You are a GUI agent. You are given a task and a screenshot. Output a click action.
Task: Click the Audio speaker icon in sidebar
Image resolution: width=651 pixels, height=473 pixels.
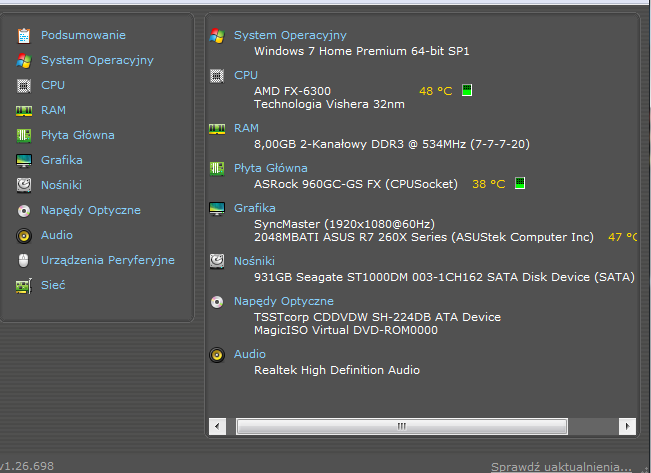pyautogui.click(x=24, y=236)
